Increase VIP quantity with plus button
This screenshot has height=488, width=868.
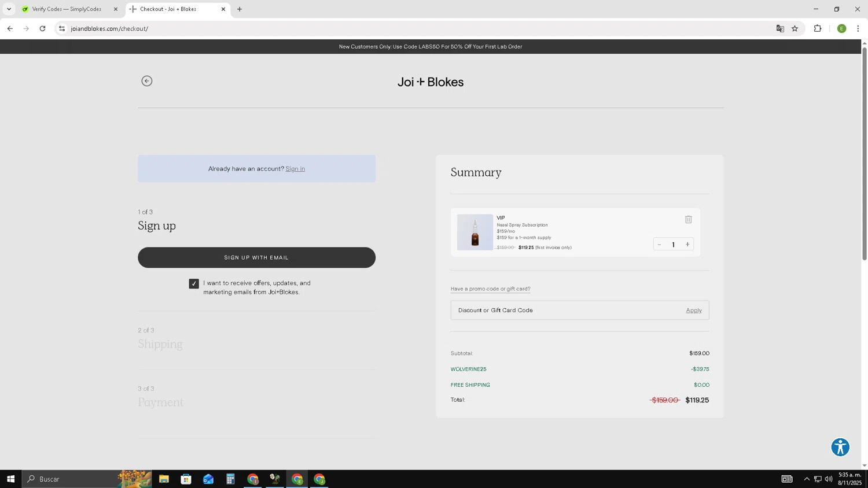pyautogui.click(x=687, y=245)
